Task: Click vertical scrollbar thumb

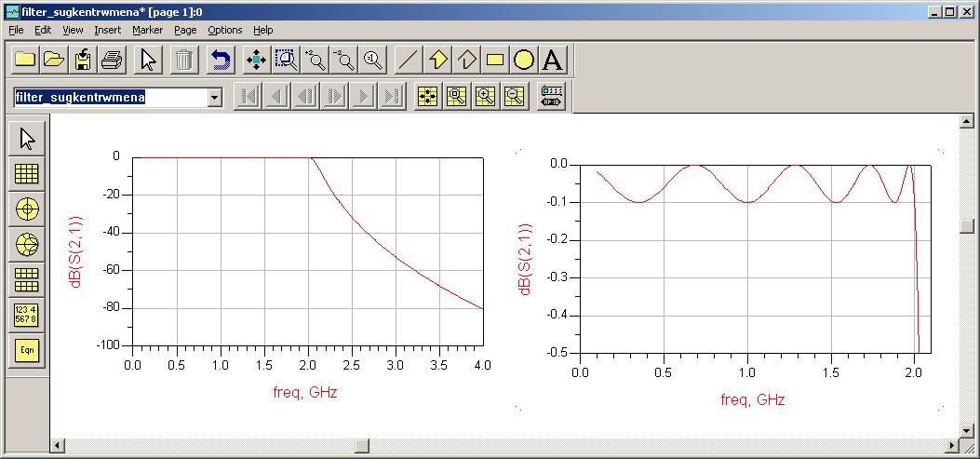Action: click(x=967, y=225)
